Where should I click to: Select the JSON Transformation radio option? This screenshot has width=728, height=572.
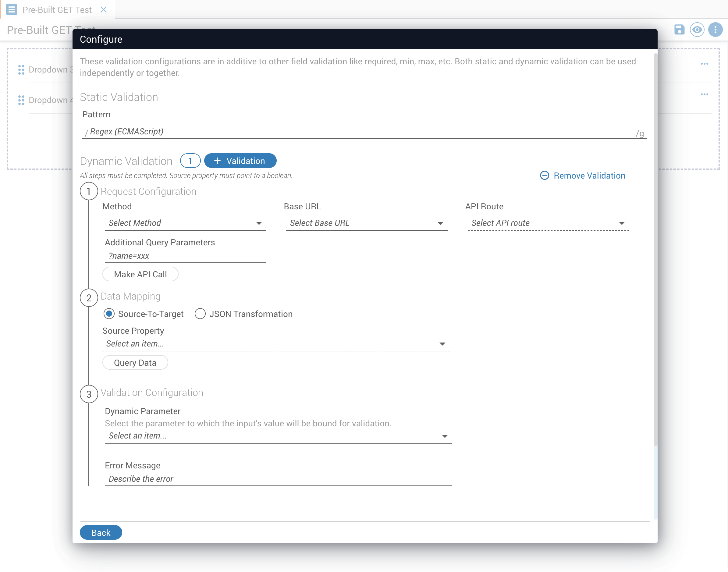(x=200, y=314)
